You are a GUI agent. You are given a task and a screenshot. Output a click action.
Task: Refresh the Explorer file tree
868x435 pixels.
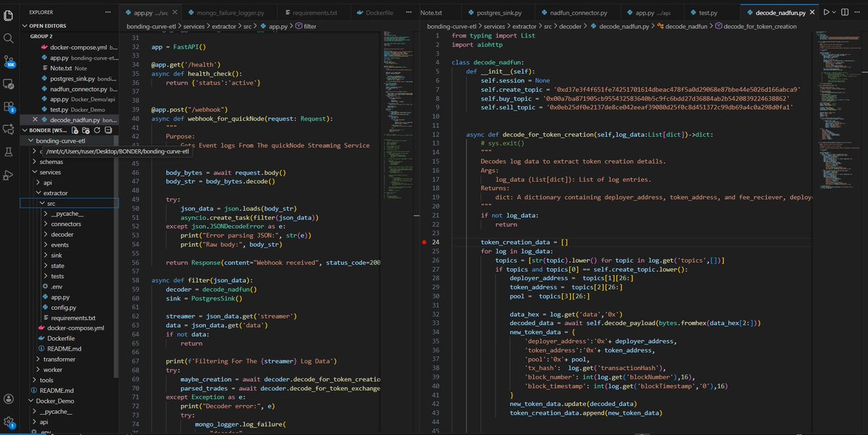pos(96,130)
